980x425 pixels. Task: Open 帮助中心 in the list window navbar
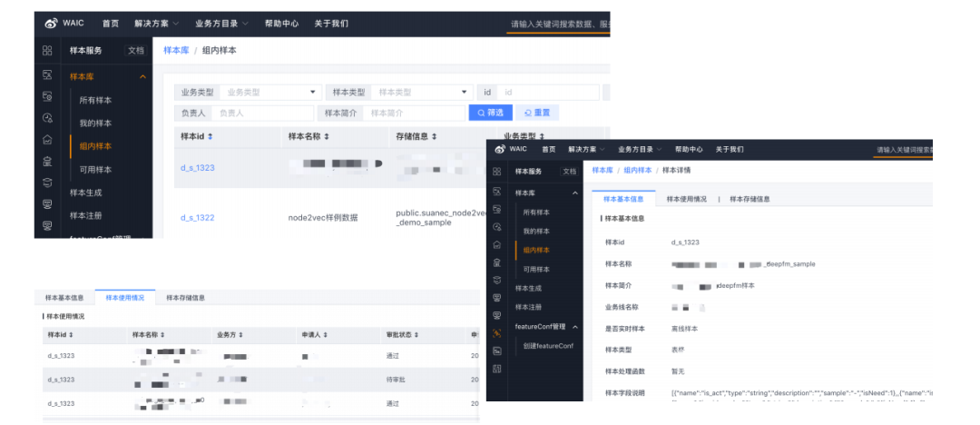point(281,24)
